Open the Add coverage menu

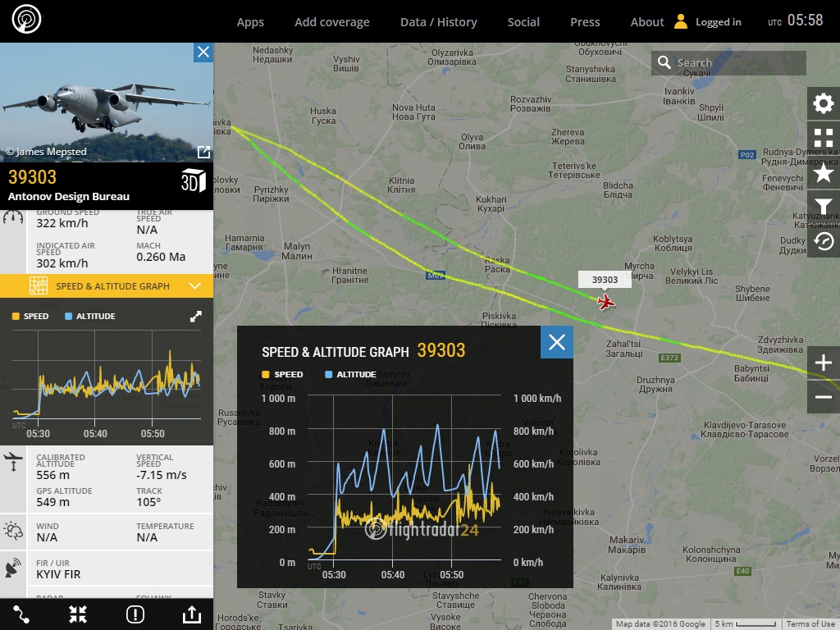[332, 22]
